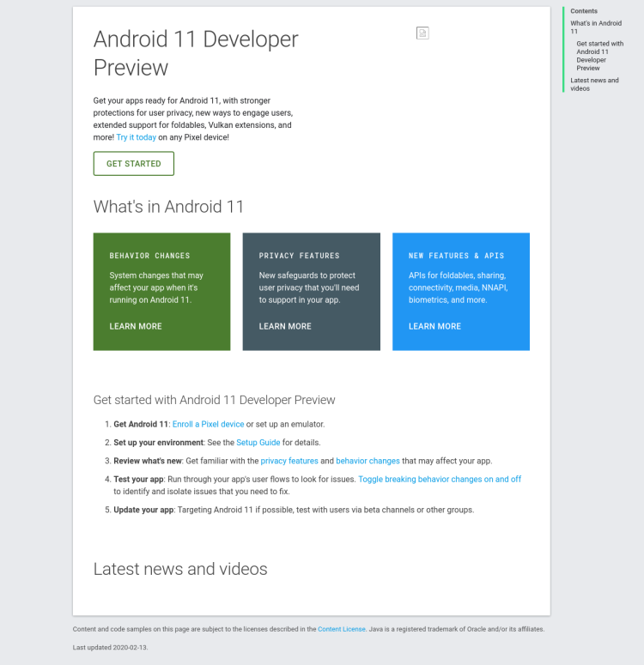644x665 pixels.
Task: Click the 'Test your app' bold text
Action: click(138, 480)
